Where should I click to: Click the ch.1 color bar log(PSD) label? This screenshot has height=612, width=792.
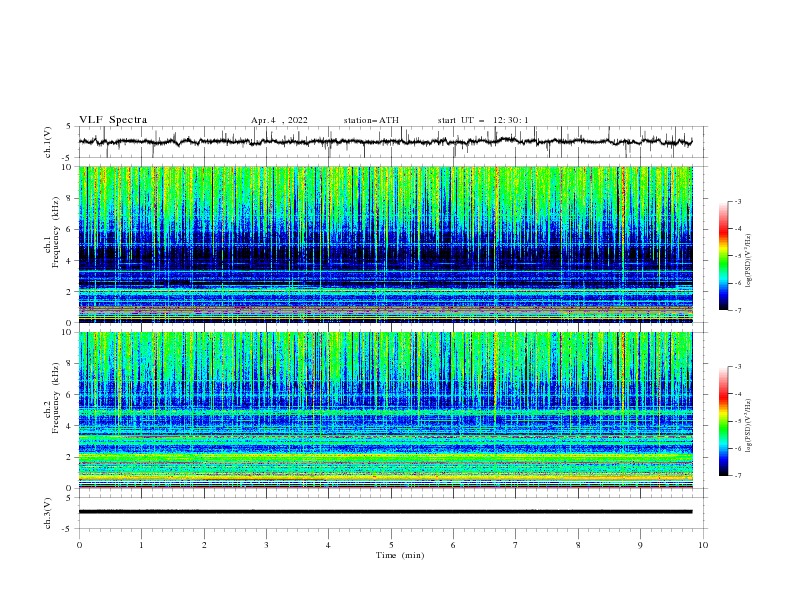tap(749, 261)
